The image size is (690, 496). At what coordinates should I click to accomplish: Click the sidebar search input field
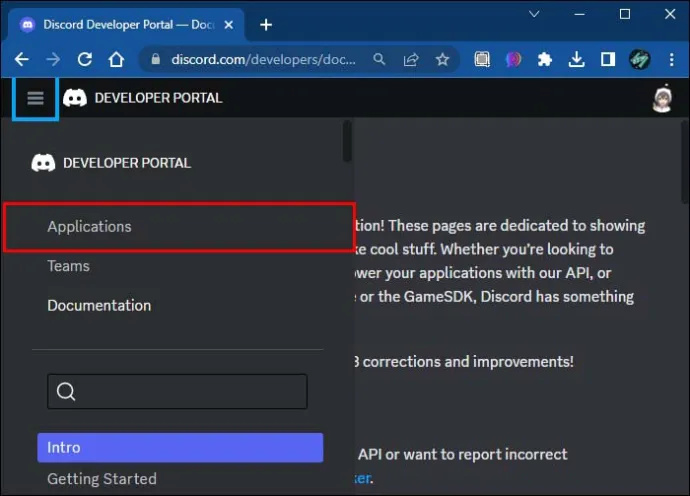(x=177, y=392)
